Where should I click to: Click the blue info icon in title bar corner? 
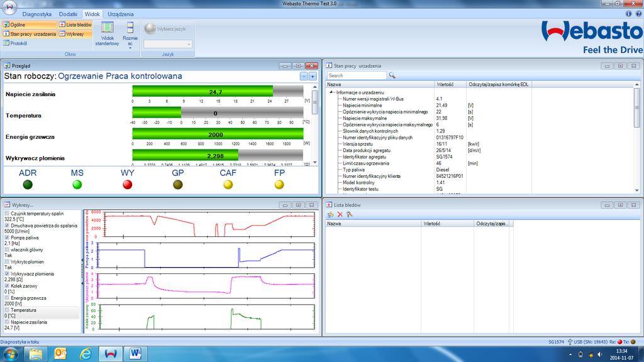pyautogui.click(x=628, y=14)
